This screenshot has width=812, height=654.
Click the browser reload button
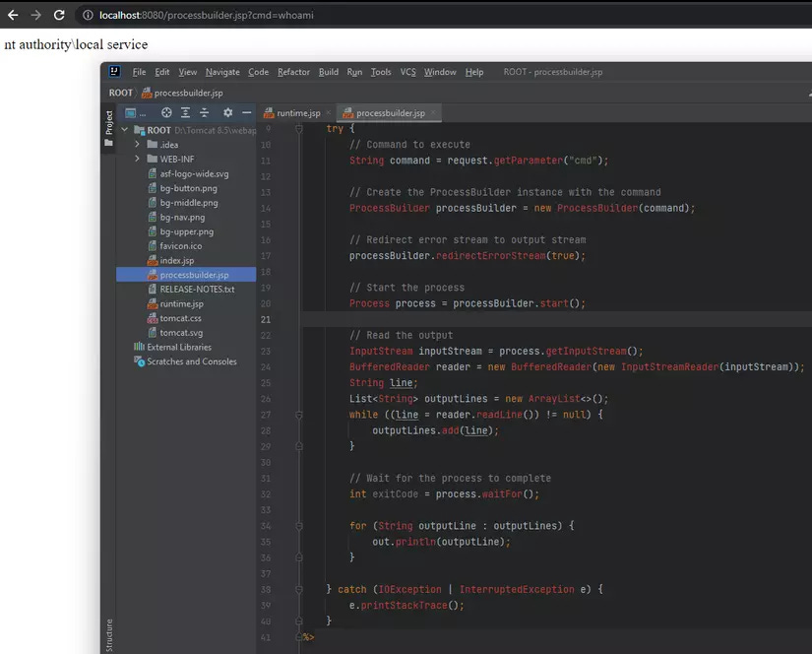coord(59,15)
